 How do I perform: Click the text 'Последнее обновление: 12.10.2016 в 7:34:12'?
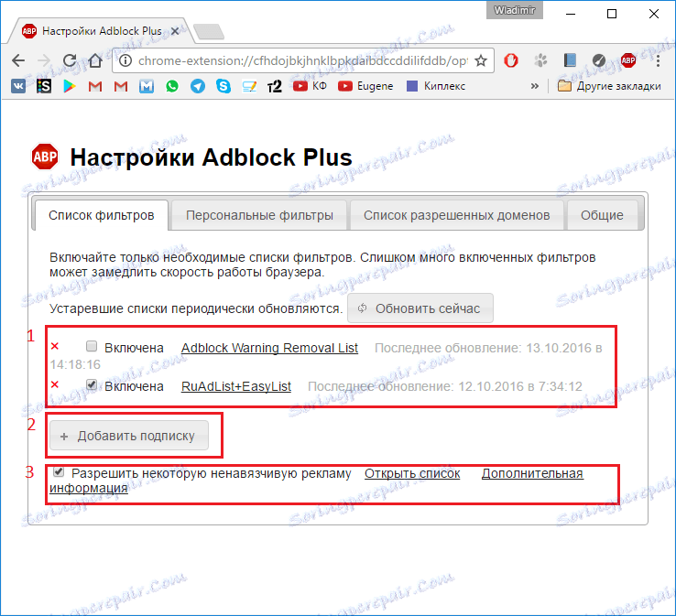444,386
